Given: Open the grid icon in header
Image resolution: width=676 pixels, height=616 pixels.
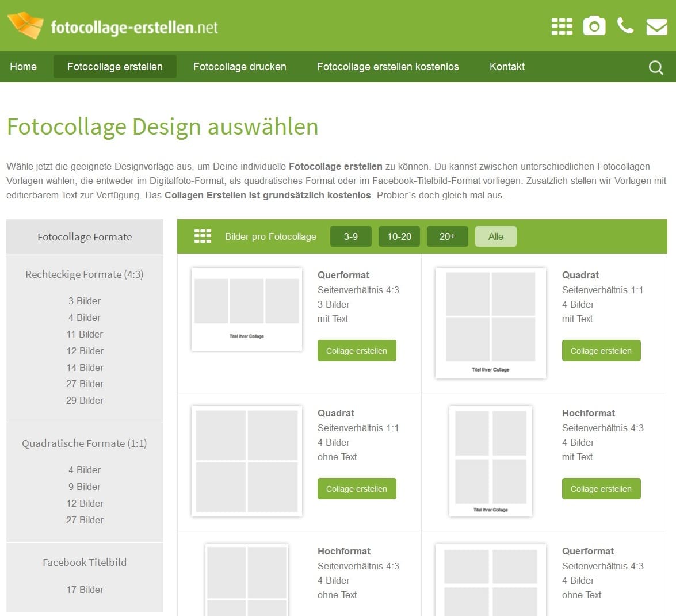Looking at the screenshot, I should click(562, 26).
